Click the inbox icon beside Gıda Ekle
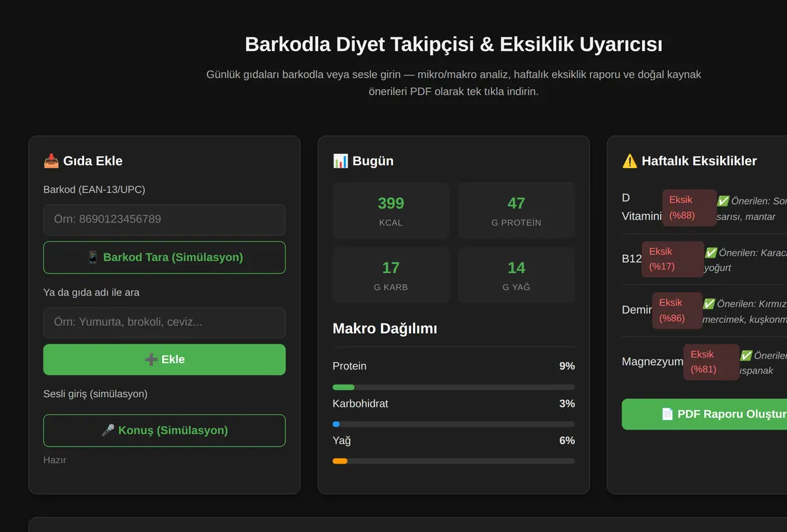This screenshot has width=787, height=532. [51, 161]
